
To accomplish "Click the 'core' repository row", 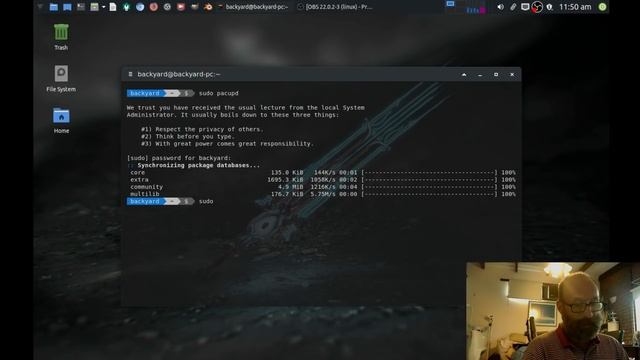I will pyautogui.click(x=322, y=173).
